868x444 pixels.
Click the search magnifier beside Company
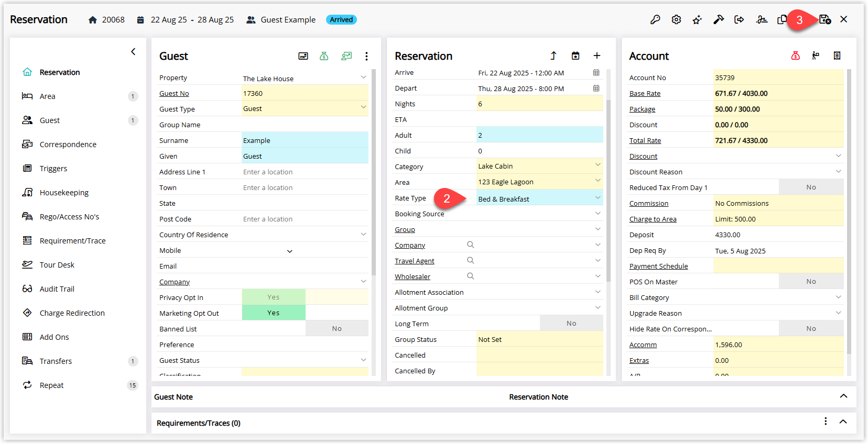point(470,245)
